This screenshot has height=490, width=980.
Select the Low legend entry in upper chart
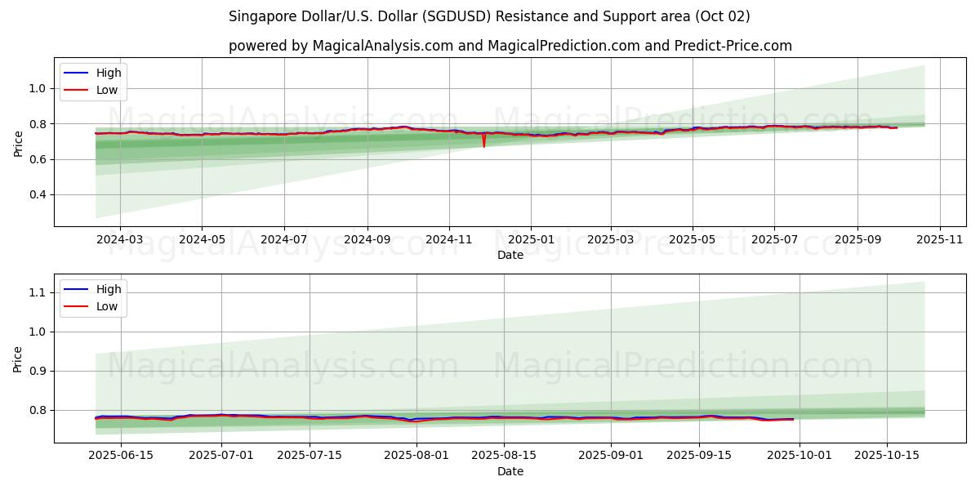[107, 90]
